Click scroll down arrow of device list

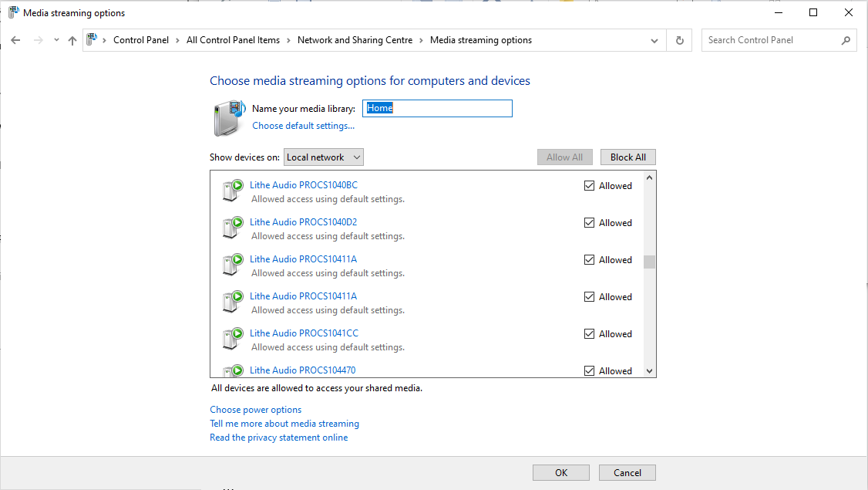tap(649, 371)
